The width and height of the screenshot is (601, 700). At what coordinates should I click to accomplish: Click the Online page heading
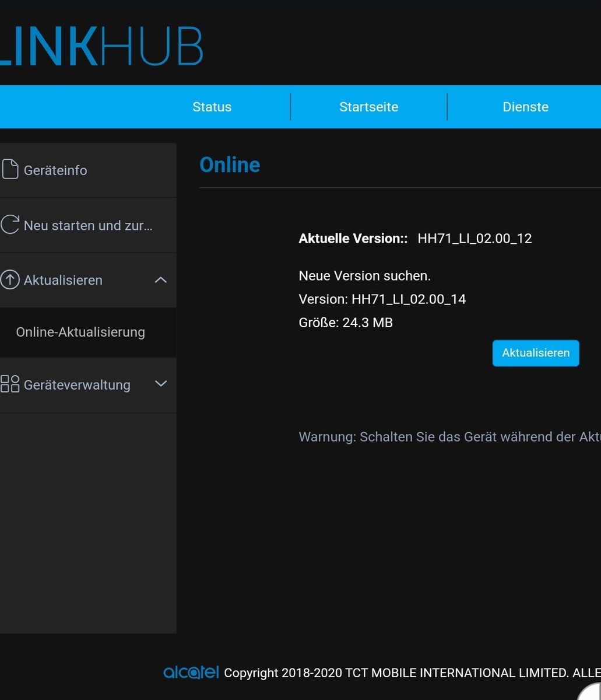[x=230, y=164]
